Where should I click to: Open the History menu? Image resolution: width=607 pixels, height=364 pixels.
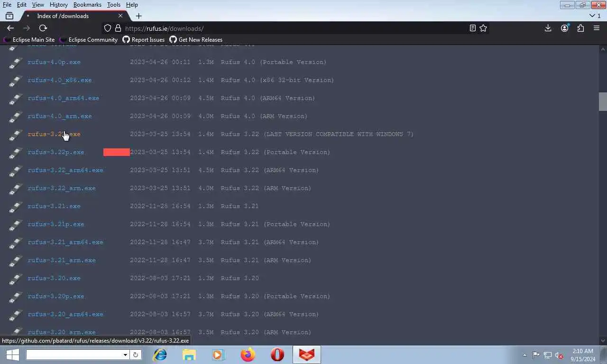tap(58, 5)
